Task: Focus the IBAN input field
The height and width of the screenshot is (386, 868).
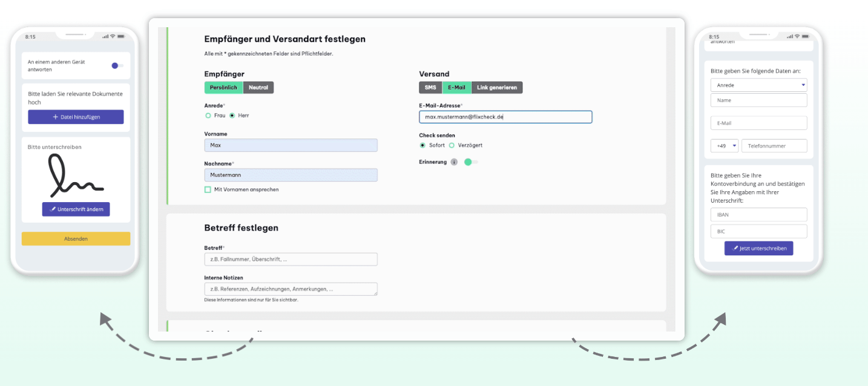Action: tap(758, 215)
